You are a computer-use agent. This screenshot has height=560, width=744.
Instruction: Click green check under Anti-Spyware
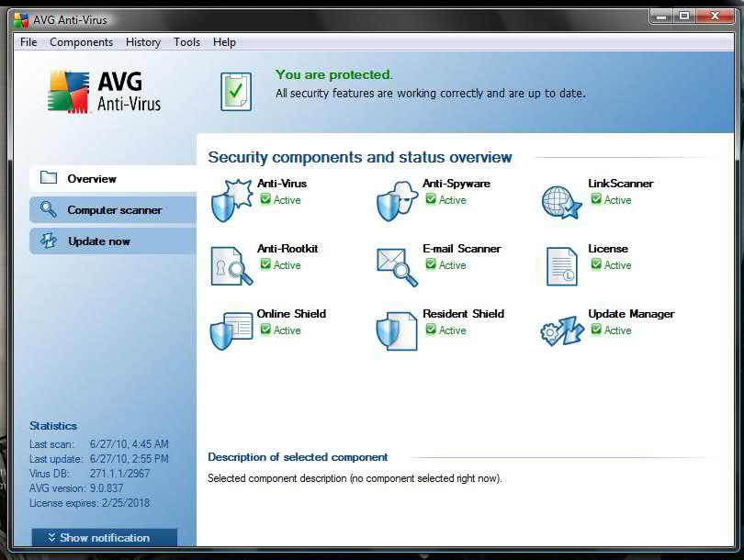tap(431, 199)
